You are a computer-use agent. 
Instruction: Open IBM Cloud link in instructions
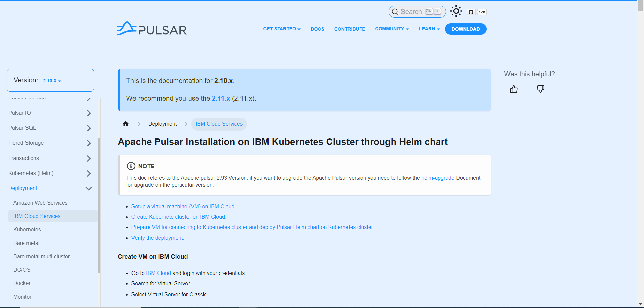158,273
